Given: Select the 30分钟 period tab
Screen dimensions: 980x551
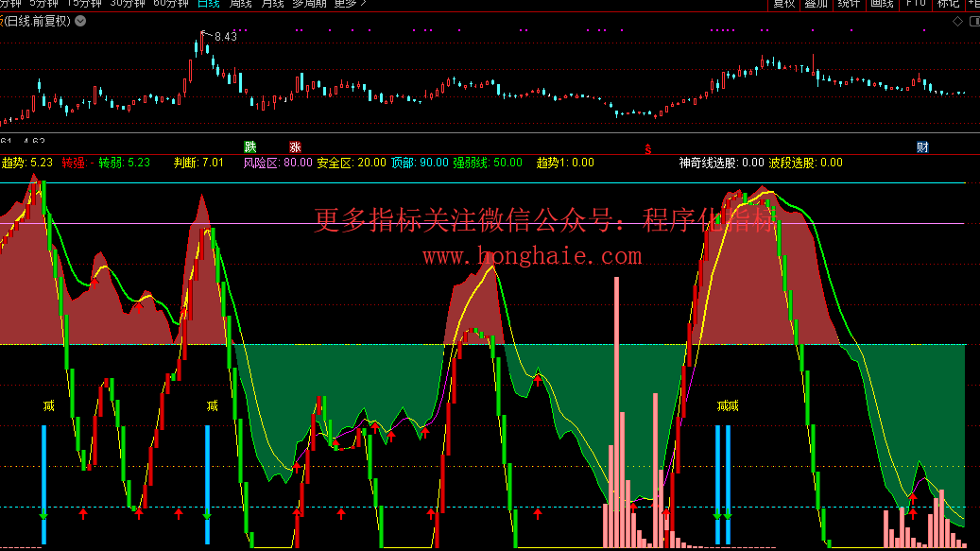Looking at the screenshot, I should pyautogui.click(x=128, y=4).
